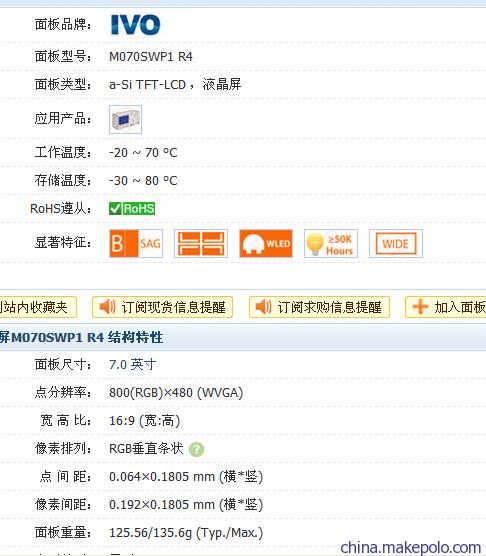Click the green help icon beside RGB垂直条状

tap(196, 449)
